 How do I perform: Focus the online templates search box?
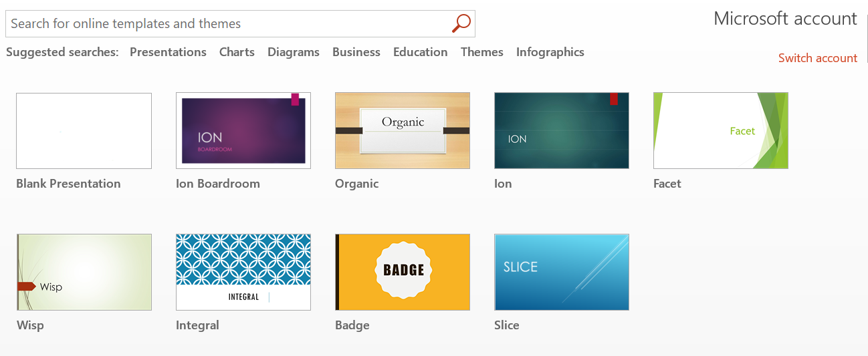coord(240,23)
